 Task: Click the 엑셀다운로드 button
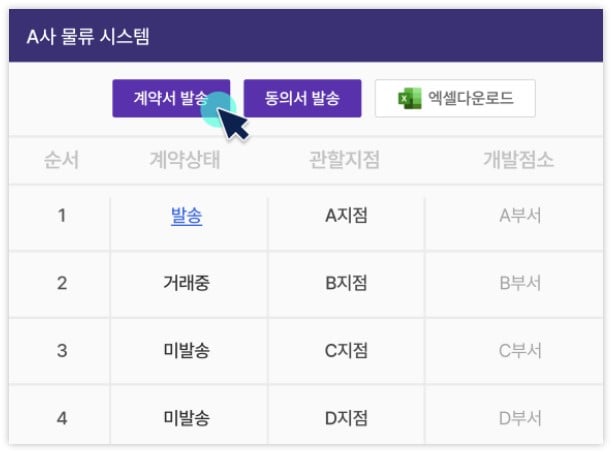(455, 98)
